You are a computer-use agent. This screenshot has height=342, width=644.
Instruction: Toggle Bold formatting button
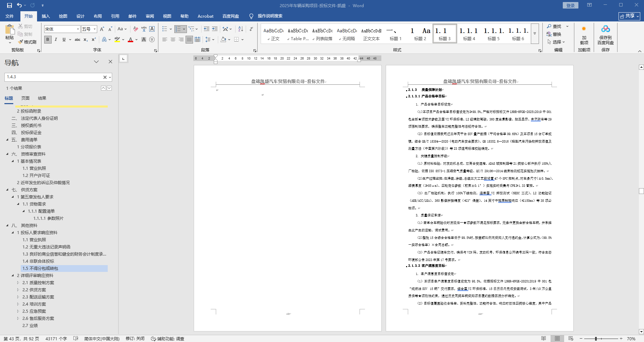pyautogui.click(x=48, y=39)
